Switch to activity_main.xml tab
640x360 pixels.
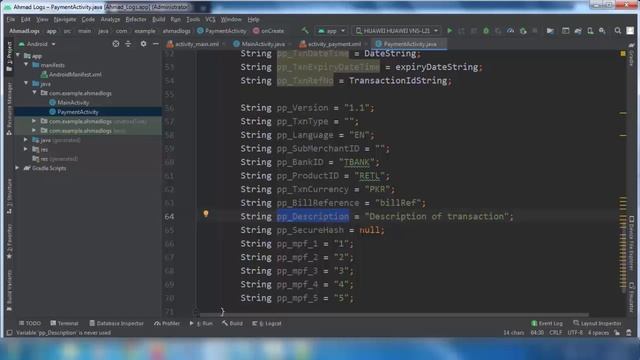click(x=196, y=44)
